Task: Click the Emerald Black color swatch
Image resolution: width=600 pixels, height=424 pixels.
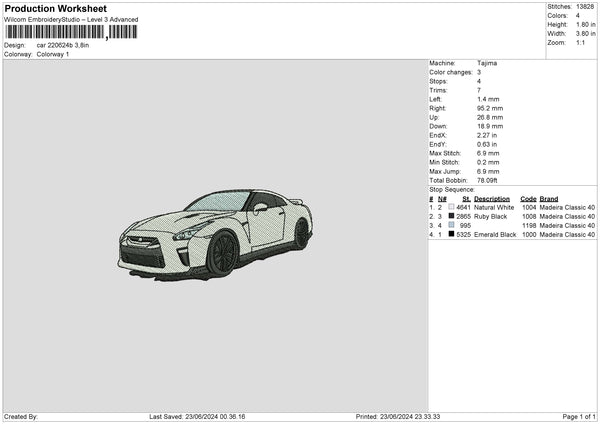Action: [451, 234]
